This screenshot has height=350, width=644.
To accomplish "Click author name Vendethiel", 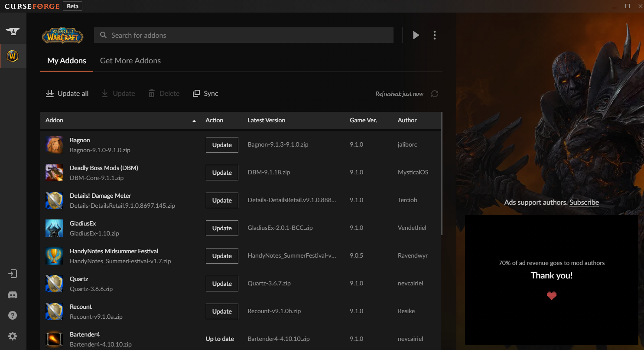I will (x=412, y=228).
